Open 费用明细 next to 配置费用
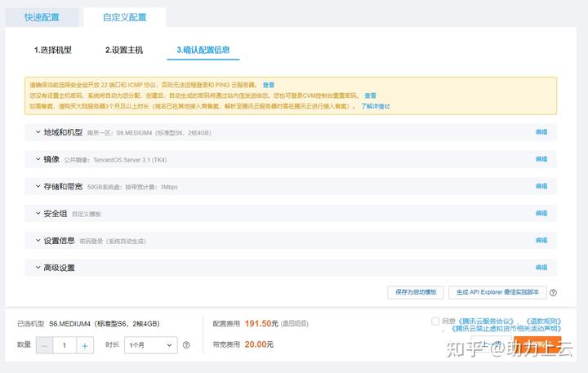The width and height of the screenshot is (588, 373). (x=294, y=323)
